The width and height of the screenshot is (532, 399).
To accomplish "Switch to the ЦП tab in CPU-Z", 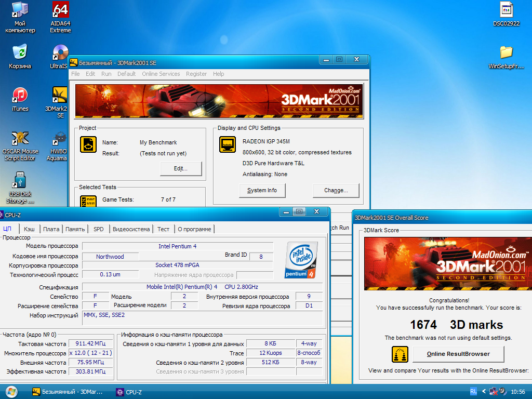I will (x=7, y=229).
